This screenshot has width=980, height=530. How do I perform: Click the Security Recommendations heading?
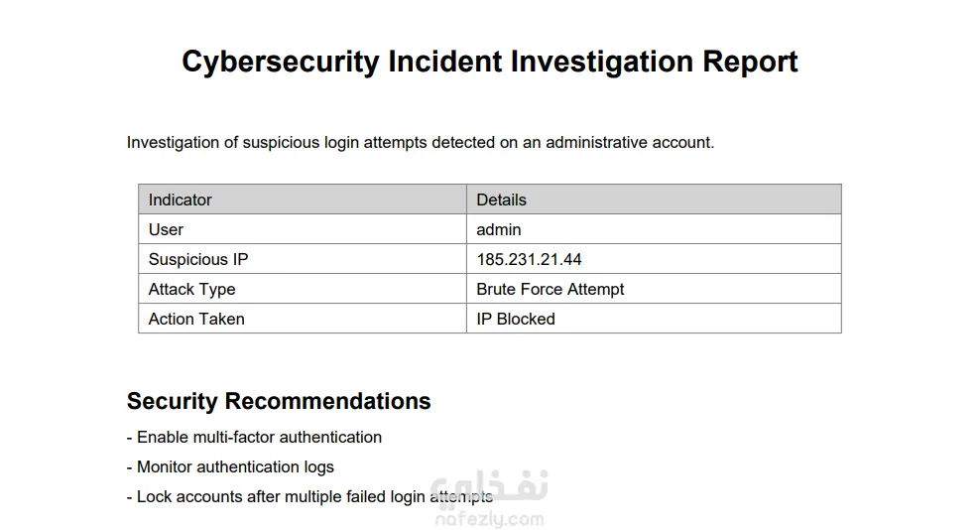[279, 402]
